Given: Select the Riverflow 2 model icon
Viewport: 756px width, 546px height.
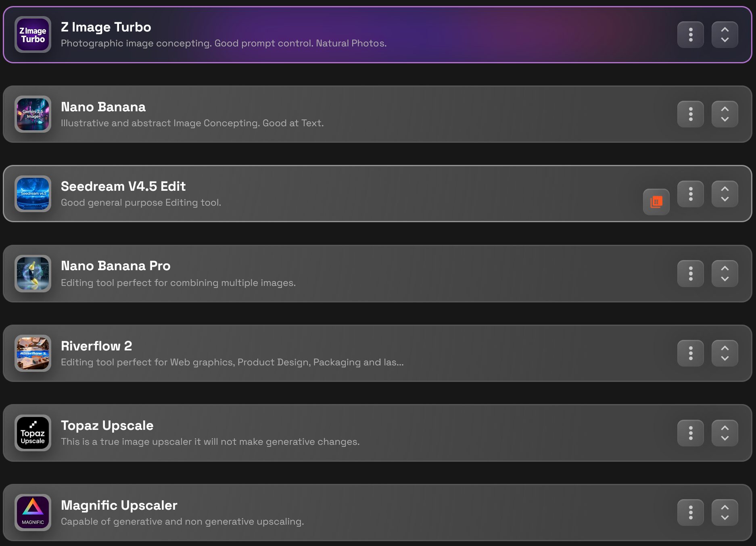Looking at the screenshot, I should click(33, 354).
